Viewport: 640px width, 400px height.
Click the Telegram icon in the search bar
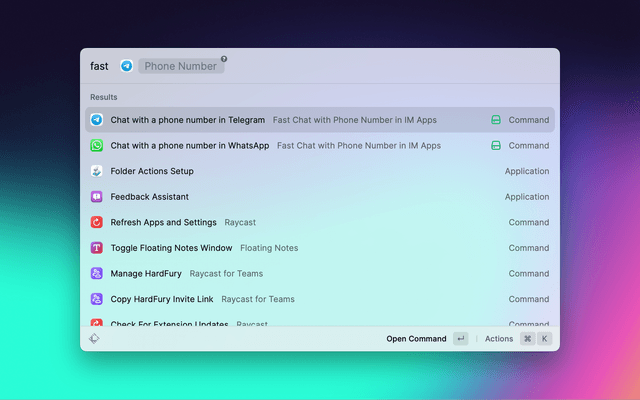pyautogui.click(x=127, y=66)
